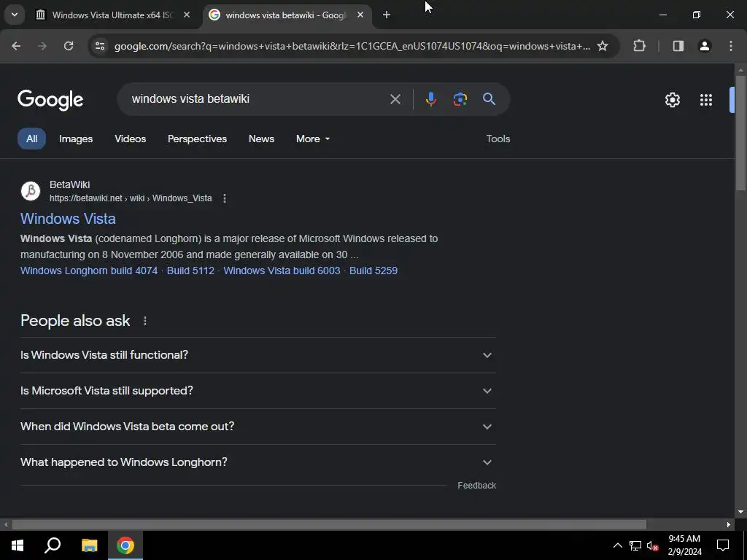Screen dimensions: 747x560
Task: Open Google quick settings gear
Action: click(x=672, y=100)
